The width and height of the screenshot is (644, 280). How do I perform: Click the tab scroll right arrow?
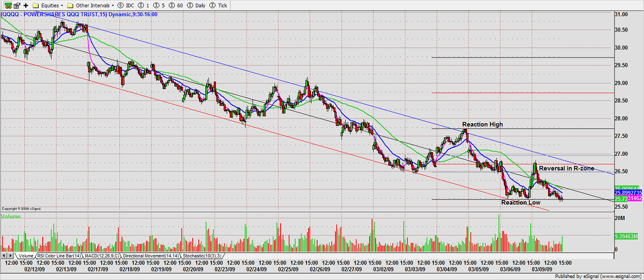coord(11,256)
